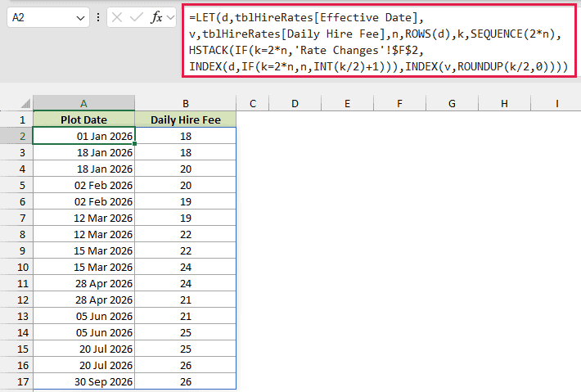Select row 5 cell '02 Feb 2026'

pyautogui.click(x=83, y=185)
